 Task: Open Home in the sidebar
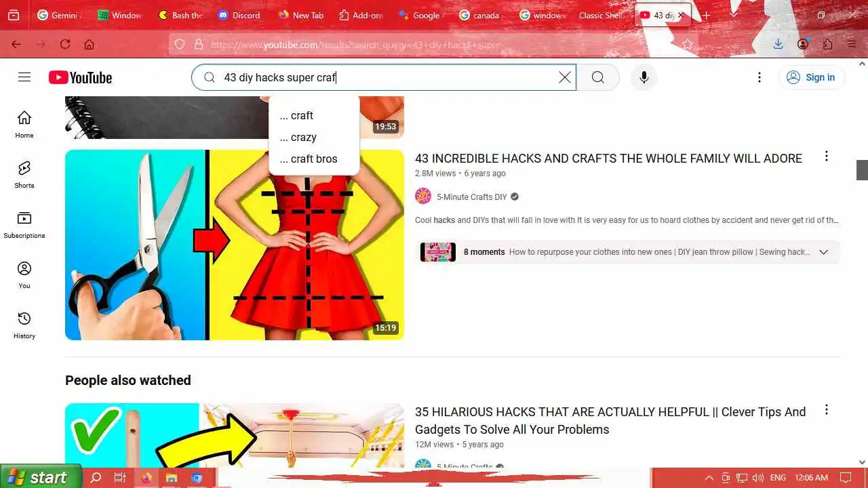[24, 125]
